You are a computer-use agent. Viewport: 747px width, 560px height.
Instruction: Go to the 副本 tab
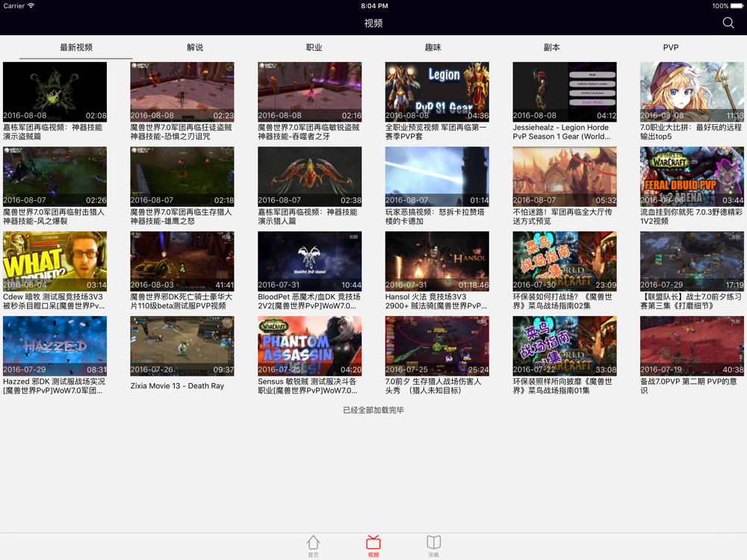[x=552, y=47]
